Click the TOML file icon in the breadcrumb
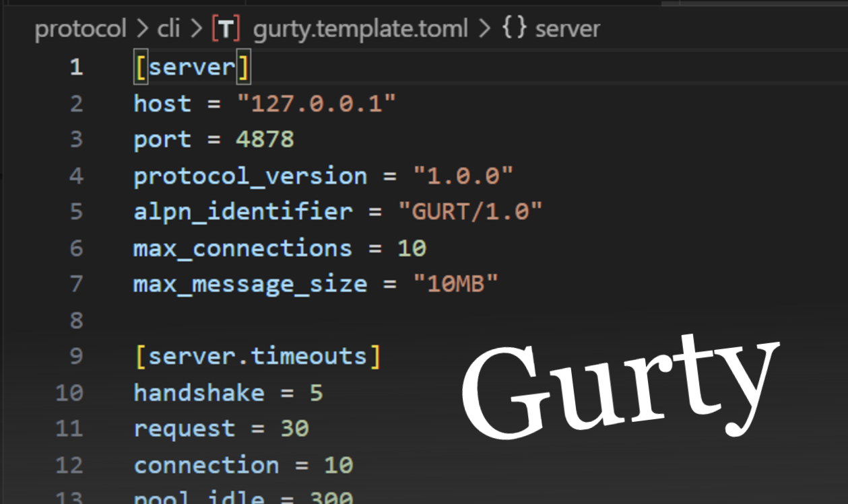Viewport: 848px width, 504px height. pyautogui.click(x=224, y=28)
